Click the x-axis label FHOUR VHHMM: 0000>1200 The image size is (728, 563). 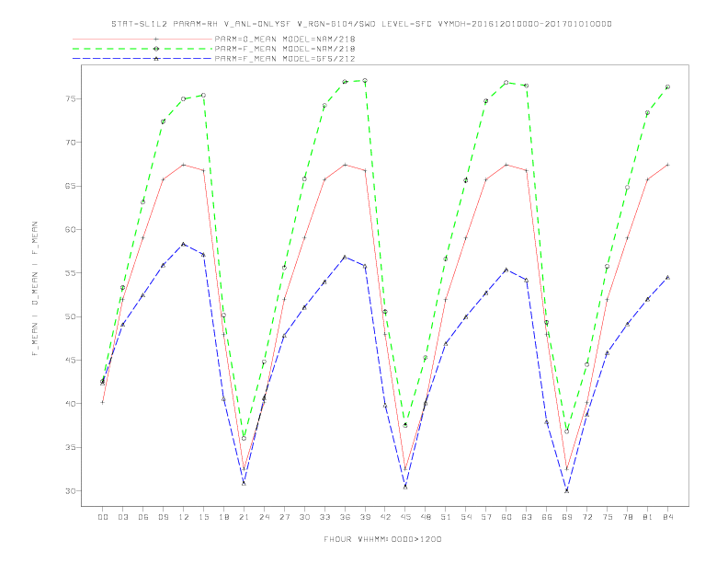point(382,539)
